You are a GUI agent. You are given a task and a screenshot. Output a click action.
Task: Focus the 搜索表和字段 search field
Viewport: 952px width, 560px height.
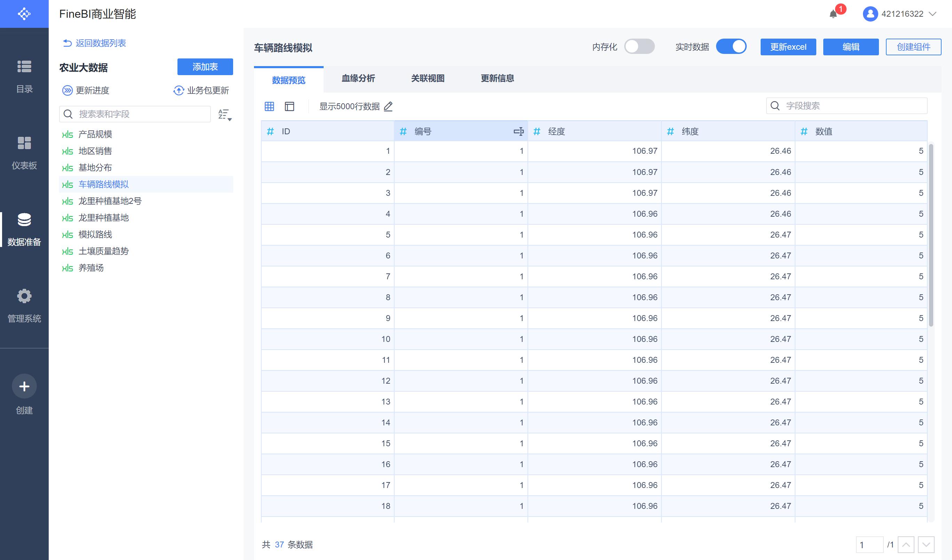pyautogui.click(x=135, y=114)
